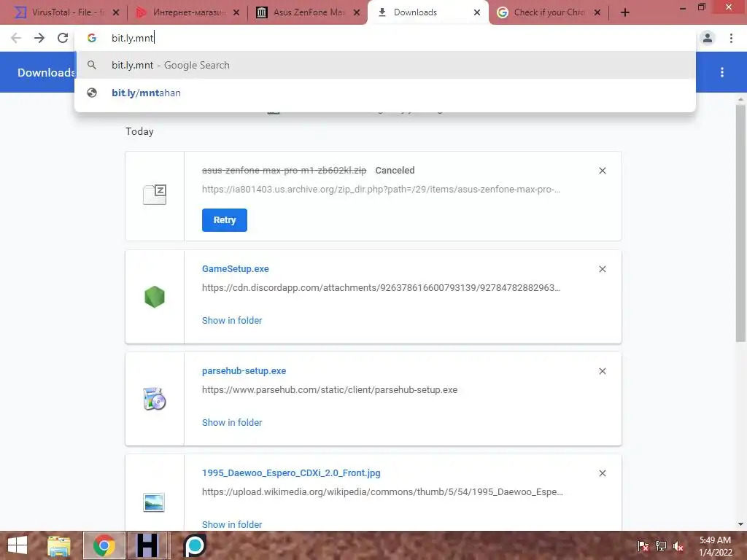Open 1995_Daewoo_Espero_CDXi_2.0_Front.jpg link
Image resolution: width=747 pixels, height=560 pixels.
(x=291, y=472)
